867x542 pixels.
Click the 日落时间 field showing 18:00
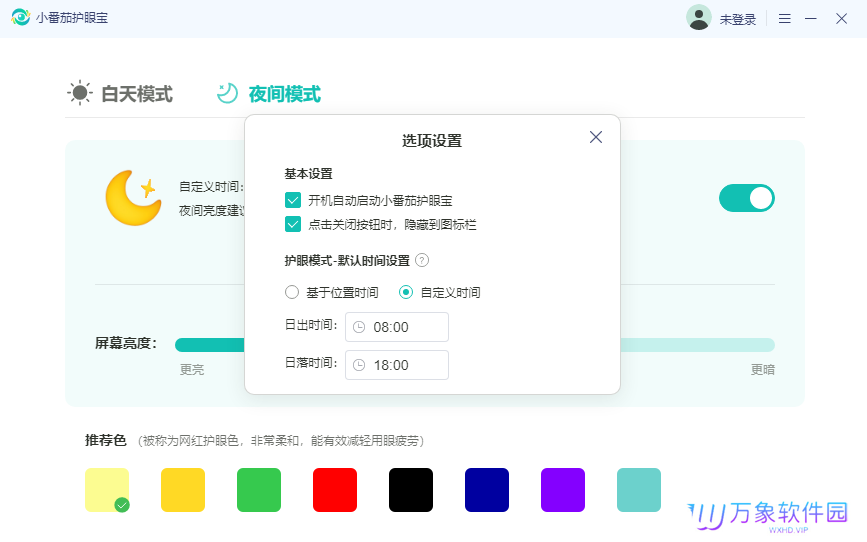pyautogui.click(x=397, y=365)
